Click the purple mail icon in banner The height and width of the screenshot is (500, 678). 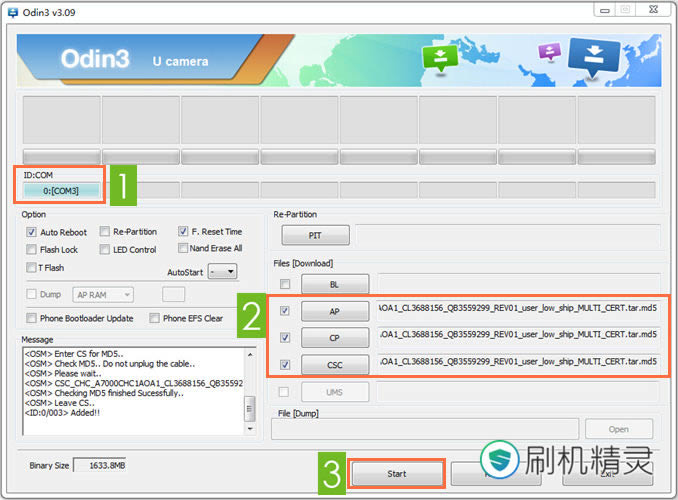click(x=548, y=51)
